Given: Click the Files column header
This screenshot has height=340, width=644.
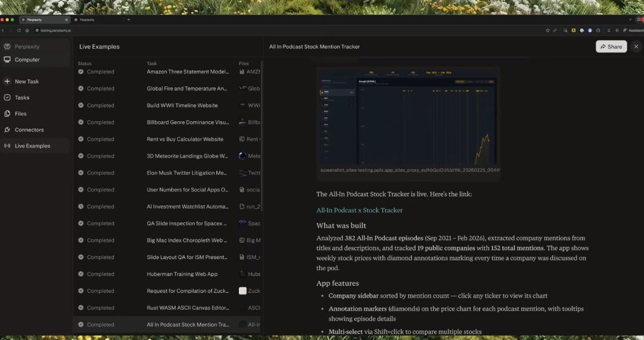Looking at the screenshot, I should [x=244, y=63].
